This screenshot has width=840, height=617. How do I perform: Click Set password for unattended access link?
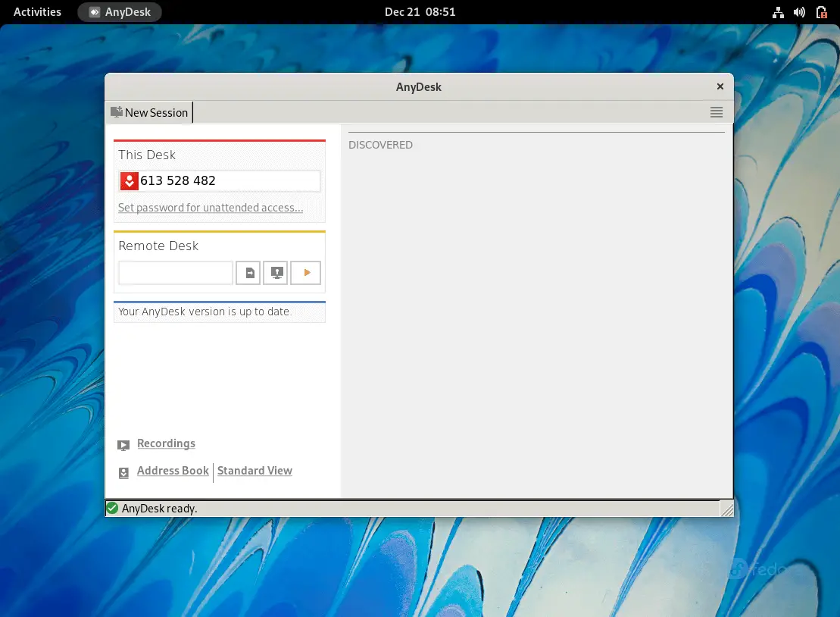click(x=211, y=208)
